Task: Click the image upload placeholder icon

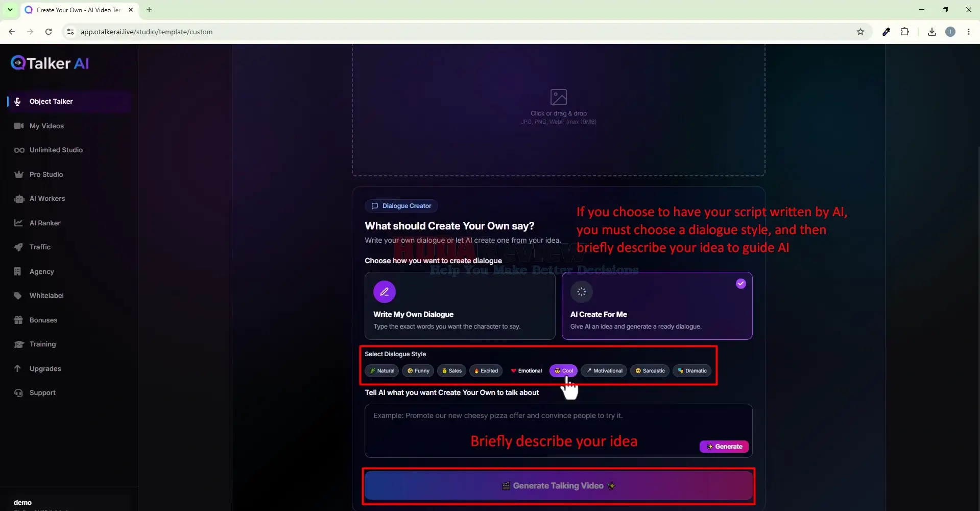Action: coord(559,97)
